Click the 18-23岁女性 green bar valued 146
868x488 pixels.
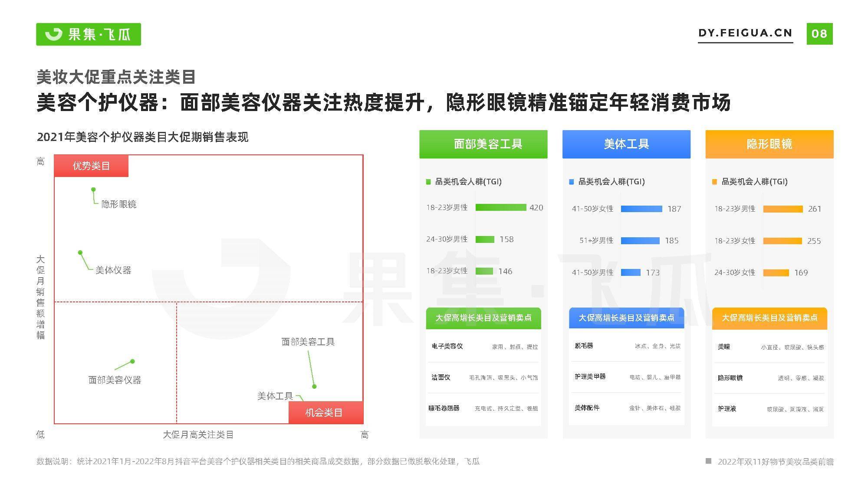(484, 271)
